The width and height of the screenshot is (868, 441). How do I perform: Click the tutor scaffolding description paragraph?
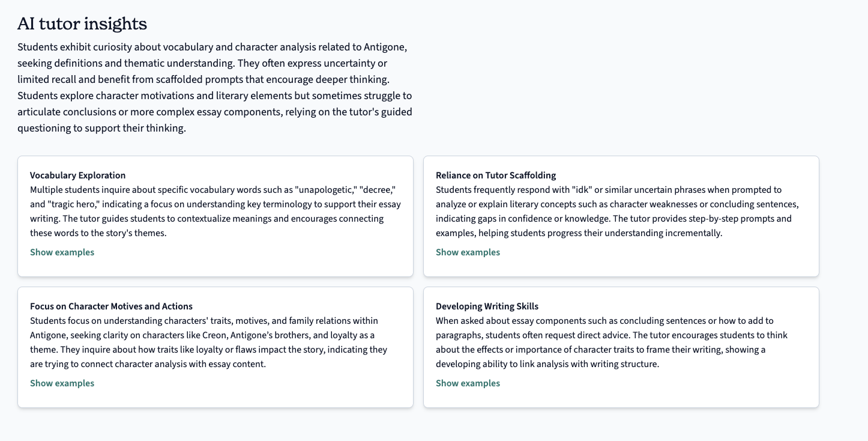[x=617, y=211]
